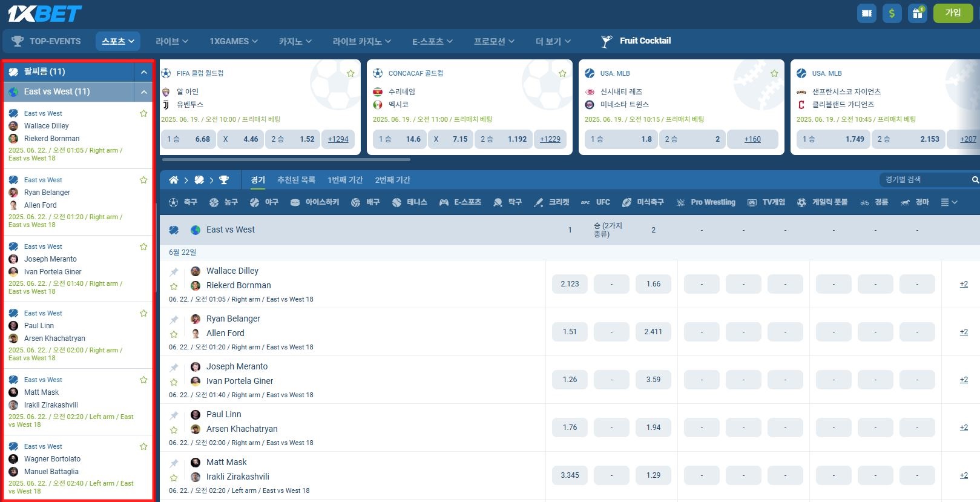Select the Pro Wrestling sport filter
Viewport: 980px width, 502px height.
(706, 202)
